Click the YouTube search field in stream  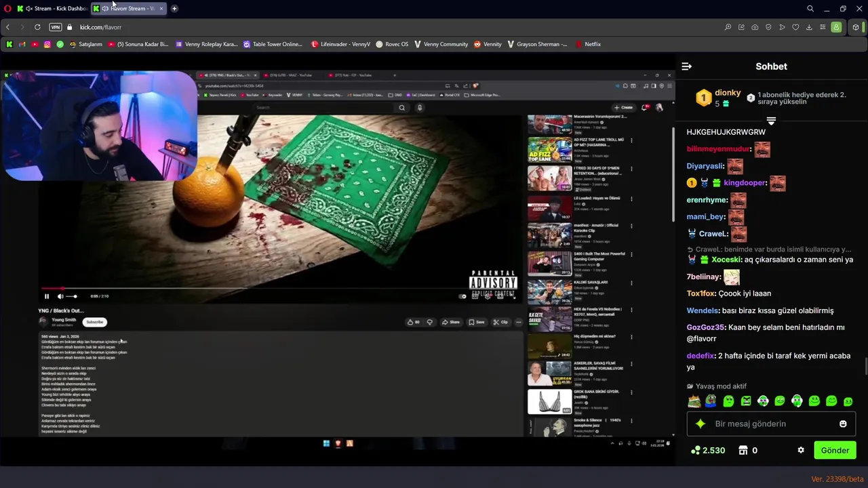pos(324,107)
